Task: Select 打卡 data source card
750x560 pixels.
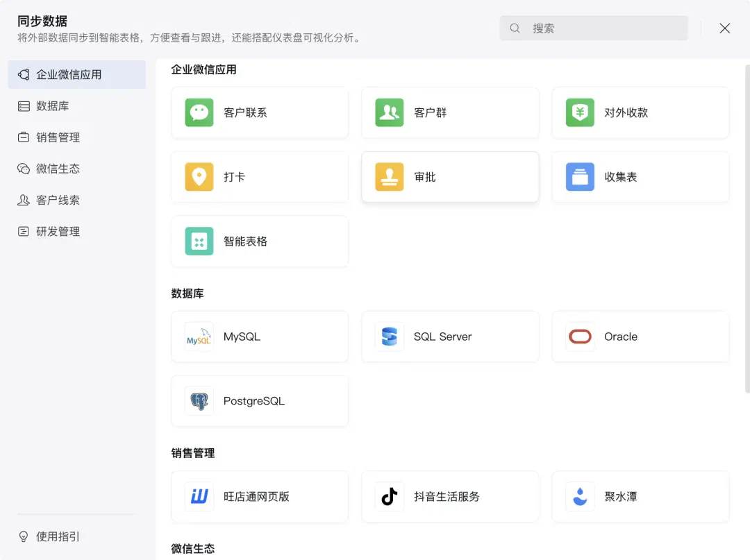Action: [x=260, y=177]
